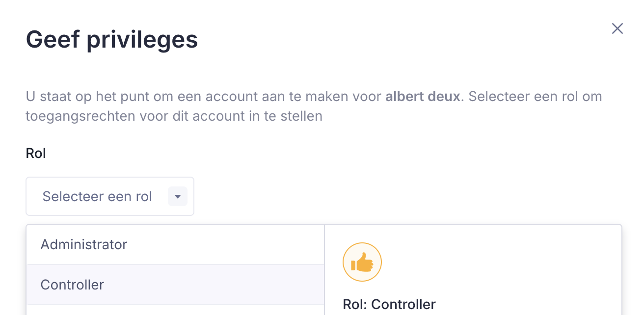Click the bold name "albert deux"
Screen dimensions: 644x315
point(423,96)
